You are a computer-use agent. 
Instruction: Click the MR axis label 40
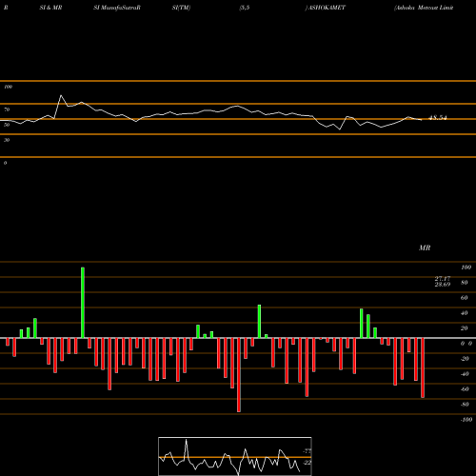tap(465, 313)
